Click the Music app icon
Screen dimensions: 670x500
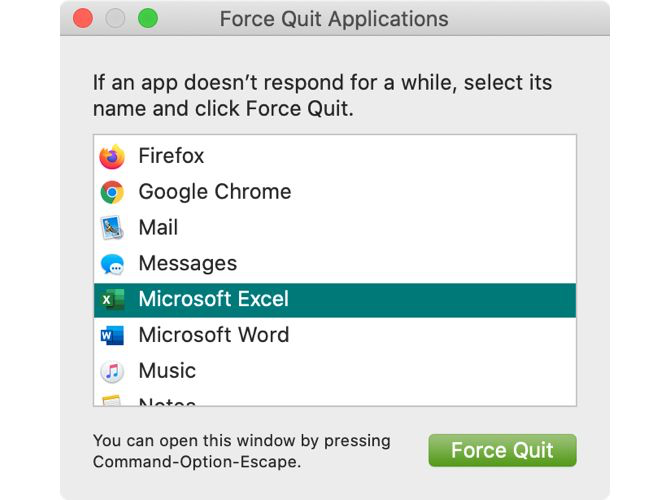click(x=112, y=371)
